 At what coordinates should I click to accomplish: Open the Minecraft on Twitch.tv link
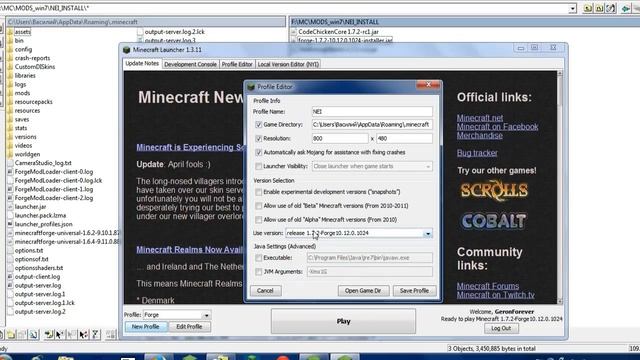click(x=496, y=295)
